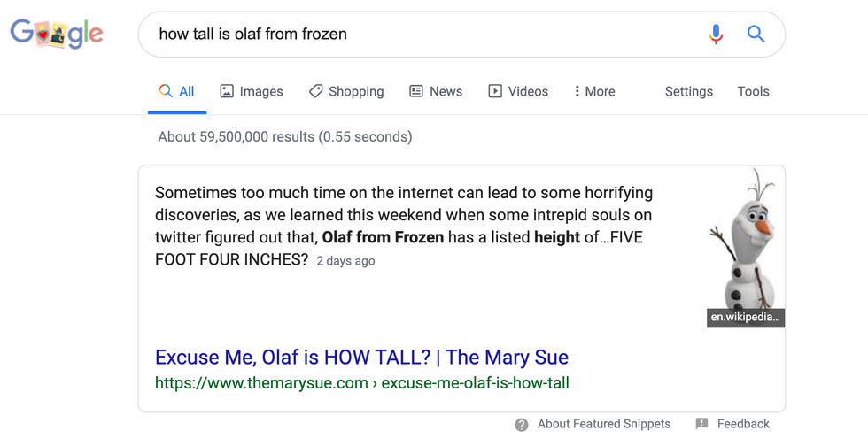Click the Olaf snowman thumbnail image

click(745, 239)
